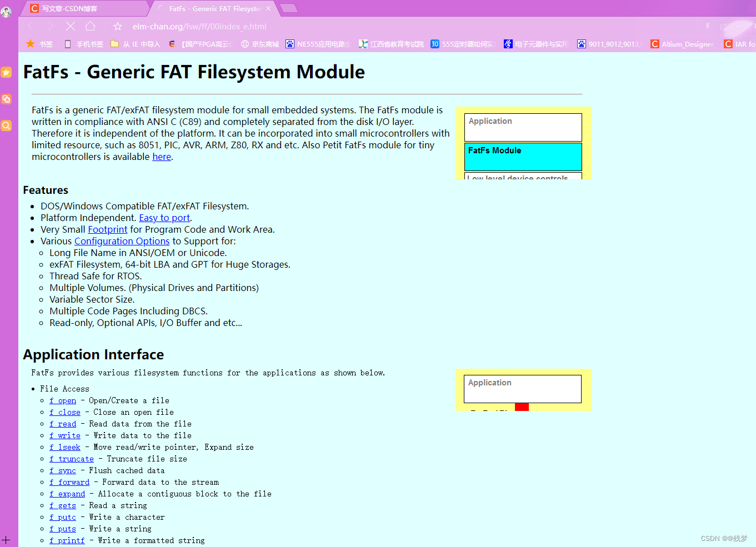Open the Footprint link
The height and width of the screenshot is (547, 756).
click(108, 229)
